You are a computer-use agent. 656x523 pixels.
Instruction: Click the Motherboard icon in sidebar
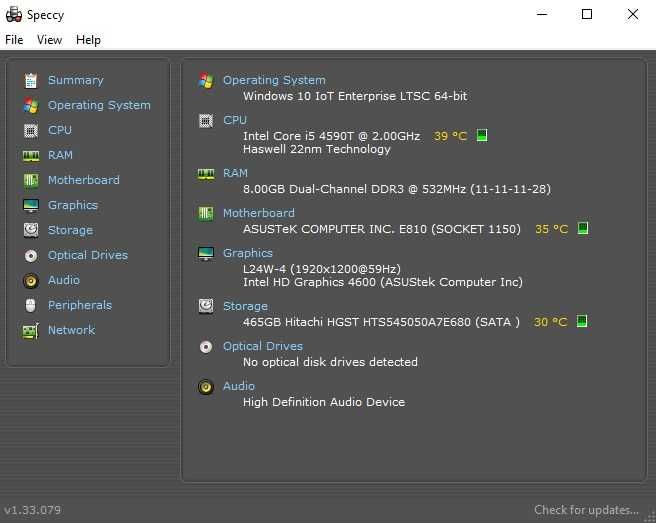[x=31, y=180]
